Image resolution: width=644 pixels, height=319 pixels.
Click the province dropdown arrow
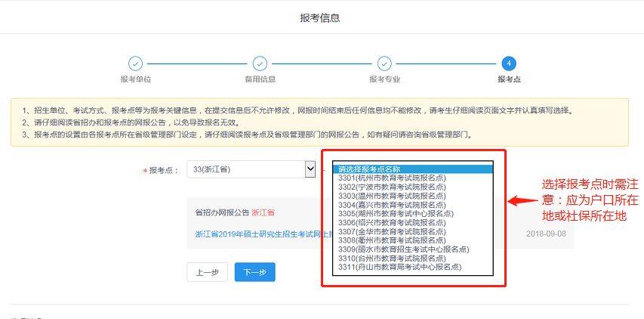click(310, 169)
